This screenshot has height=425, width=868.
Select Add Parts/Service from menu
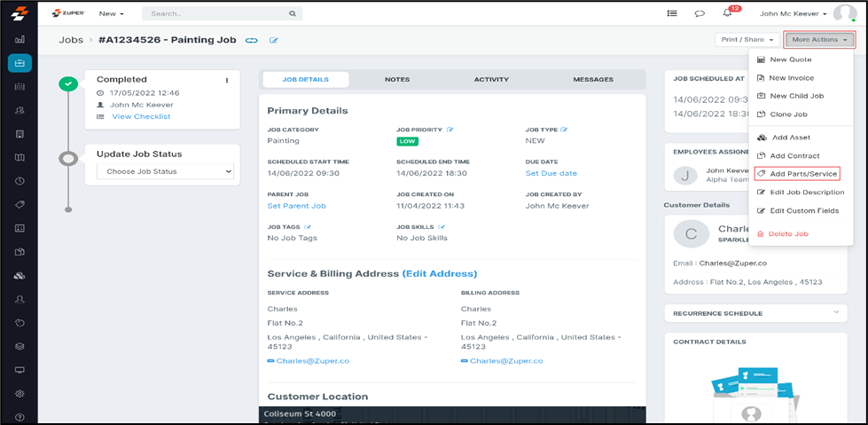point(802,174)
